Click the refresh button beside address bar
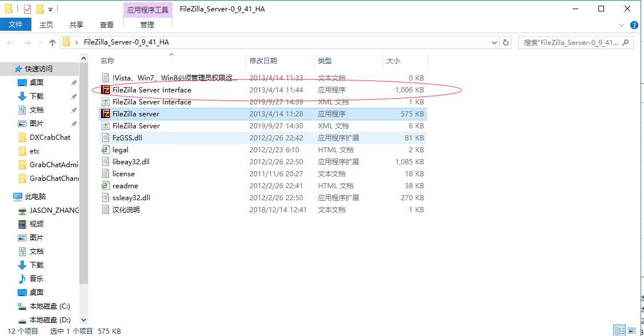Image resolution: width=644 pixels, height=336 pixels. pos(506,42)
